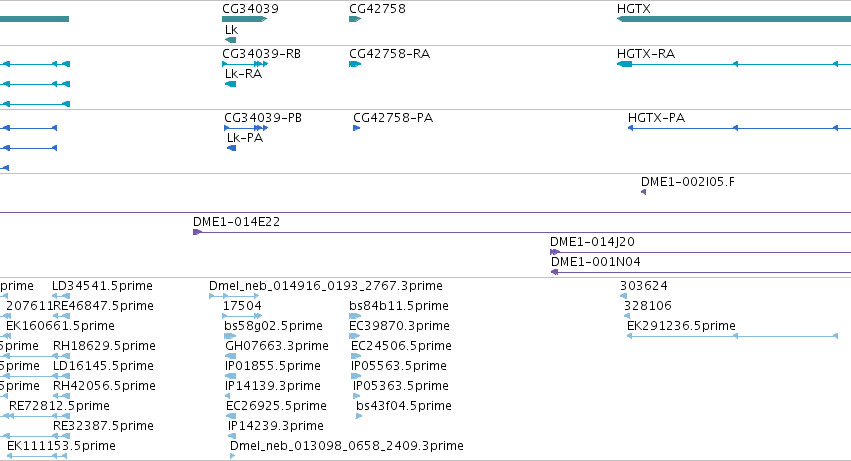Click the 303624 feature label
Screen dimensions: 851x461
[644, 286]
